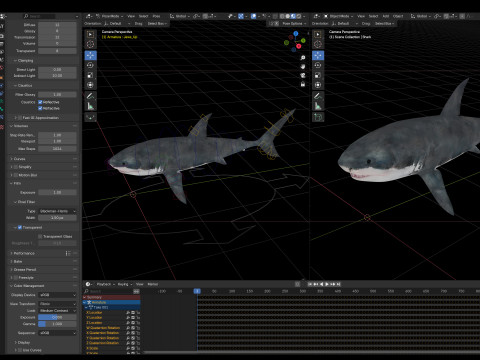Activate the Rotate tool in left viewport
Screen dimensions: 480x360
(90, 65)
